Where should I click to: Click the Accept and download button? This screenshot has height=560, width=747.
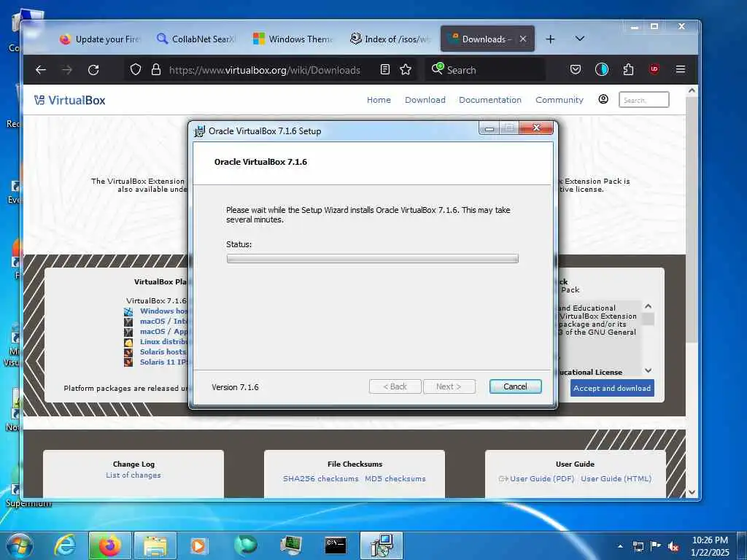coord(612,388)
